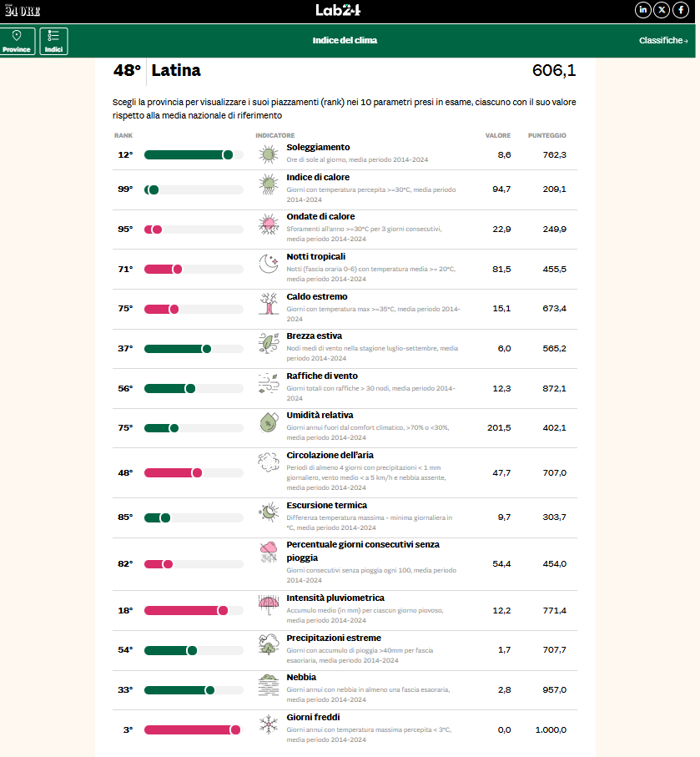Open the Classifiche rankings link
Image resolution: width=700 pixels, height=757 pixels.
(x=663, y=41)
